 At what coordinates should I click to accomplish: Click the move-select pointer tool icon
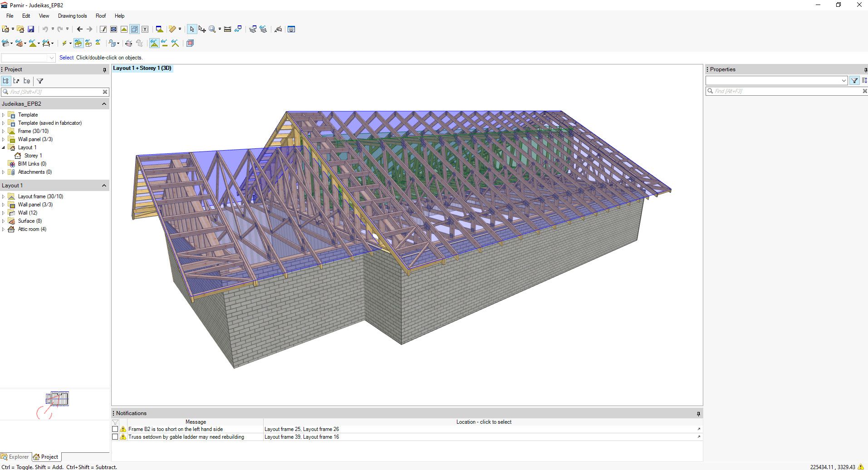coord(202,29)
